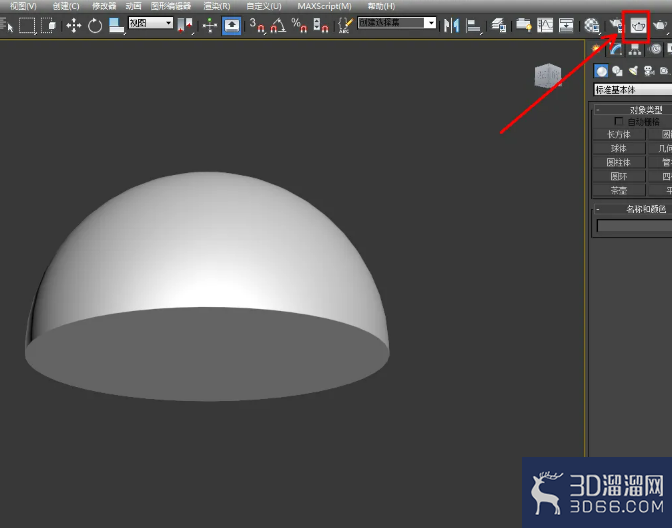Activate the Select and Scale tool
Image resolution: width=672 pixels, height=528 pixels.
pyautogui.click(x=116, y=25)
